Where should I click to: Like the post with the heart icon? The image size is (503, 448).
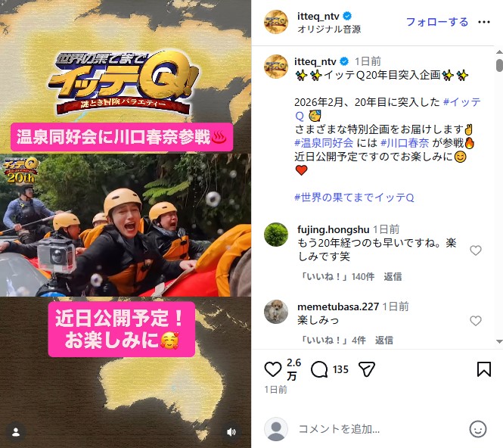(x=272, y=369)
